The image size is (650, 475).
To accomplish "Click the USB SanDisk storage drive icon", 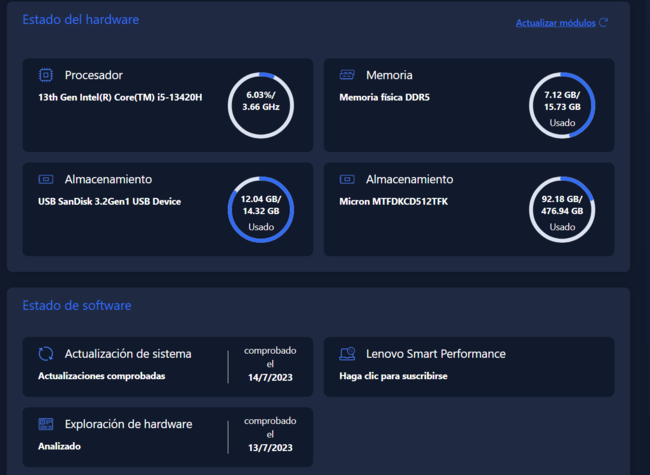I will [45, 179].
